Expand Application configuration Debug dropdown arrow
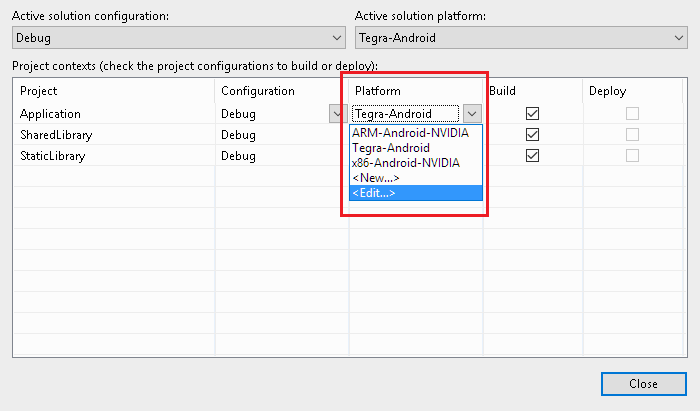 (x=338, y=113)
